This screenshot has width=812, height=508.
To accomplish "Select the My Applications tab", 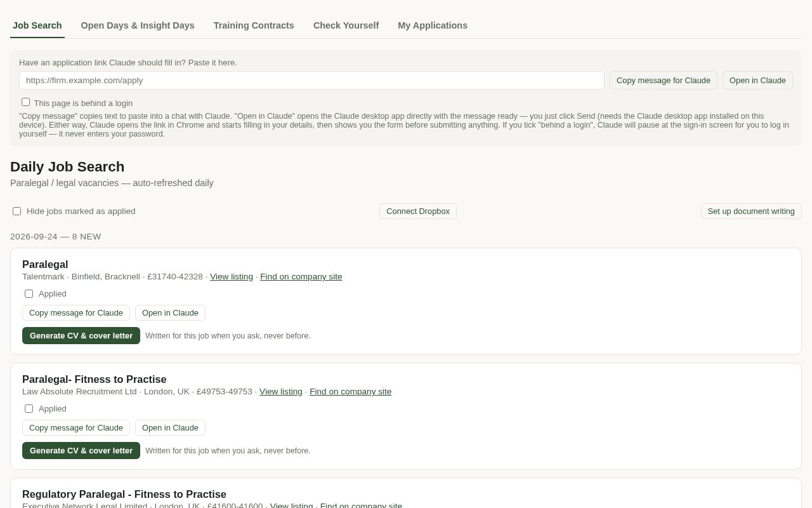I will [433, 25].
